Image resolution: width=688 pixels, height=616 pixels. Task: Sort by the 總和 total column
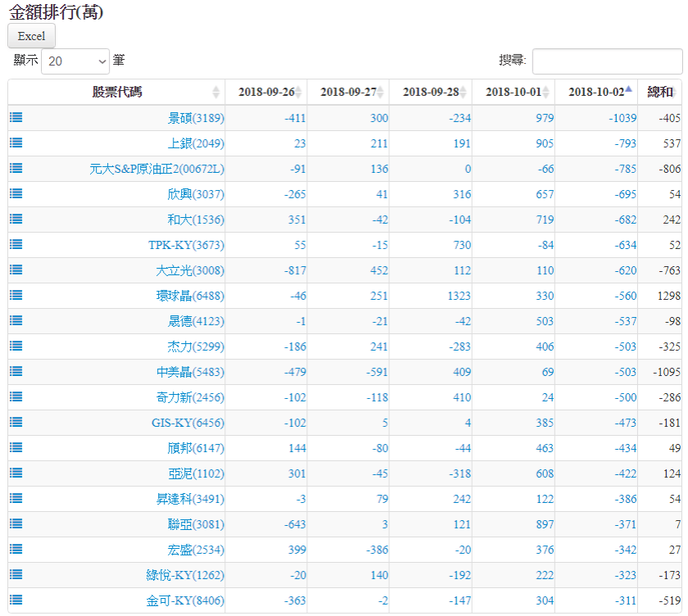tap(659, 92)
